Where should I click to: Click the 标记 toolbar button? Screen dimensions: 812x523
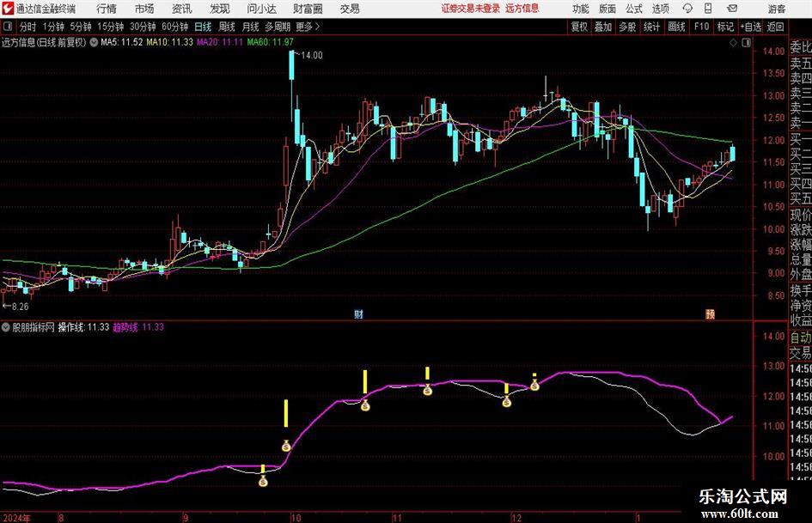tap(725, 27)
